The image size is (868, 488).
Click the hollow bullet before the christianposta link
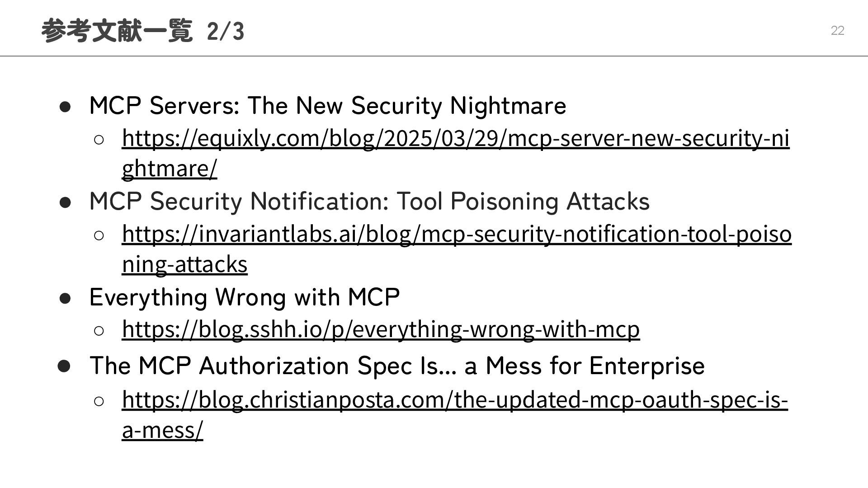(99, 401)
